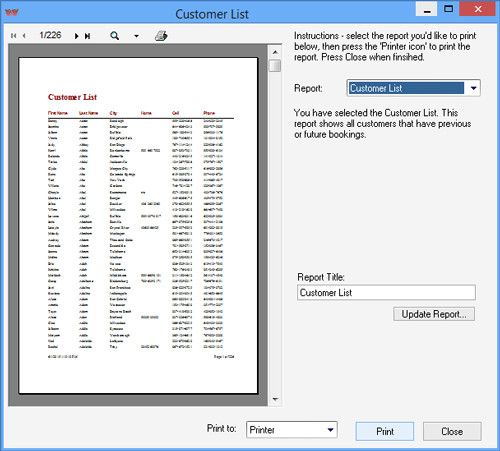Click the magnifier zoom icon
This screenshot has height=451, width=500.
(114, 36)
